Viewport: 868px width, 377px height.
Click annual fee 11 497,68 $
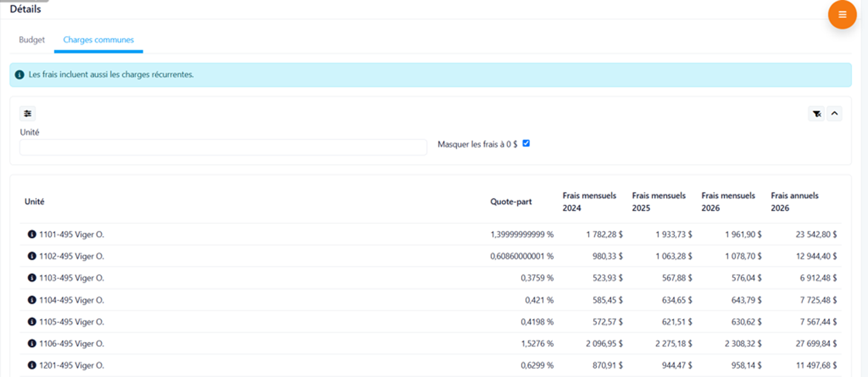[816, 365]
